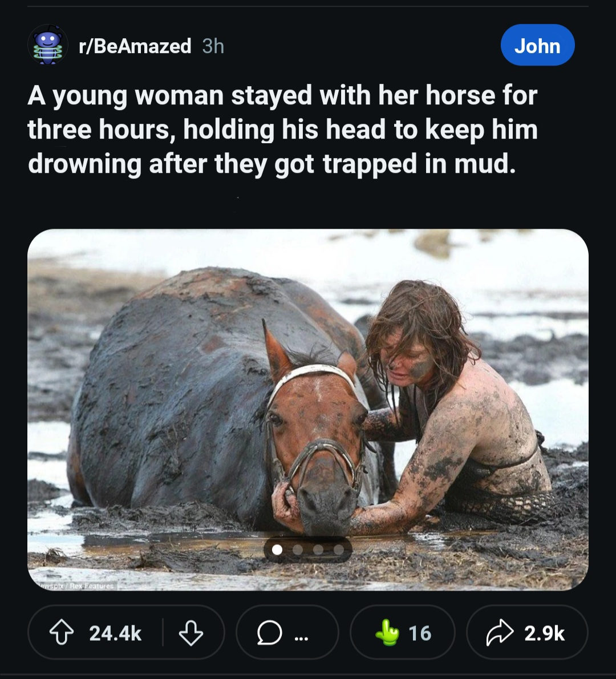Screen dimensions: 616x679
Task: Select the first gallery page dot
Action: [277, 550]
